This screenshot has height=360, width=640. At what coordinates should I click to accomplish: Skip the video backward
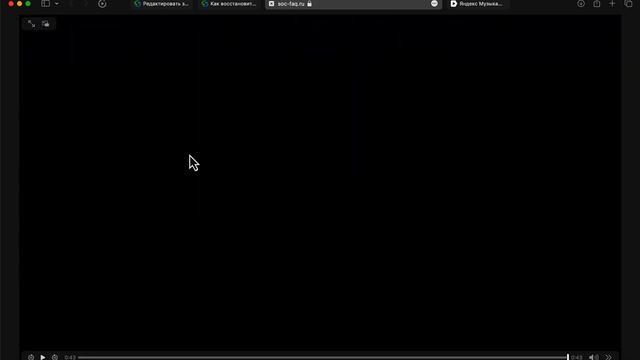31,357
